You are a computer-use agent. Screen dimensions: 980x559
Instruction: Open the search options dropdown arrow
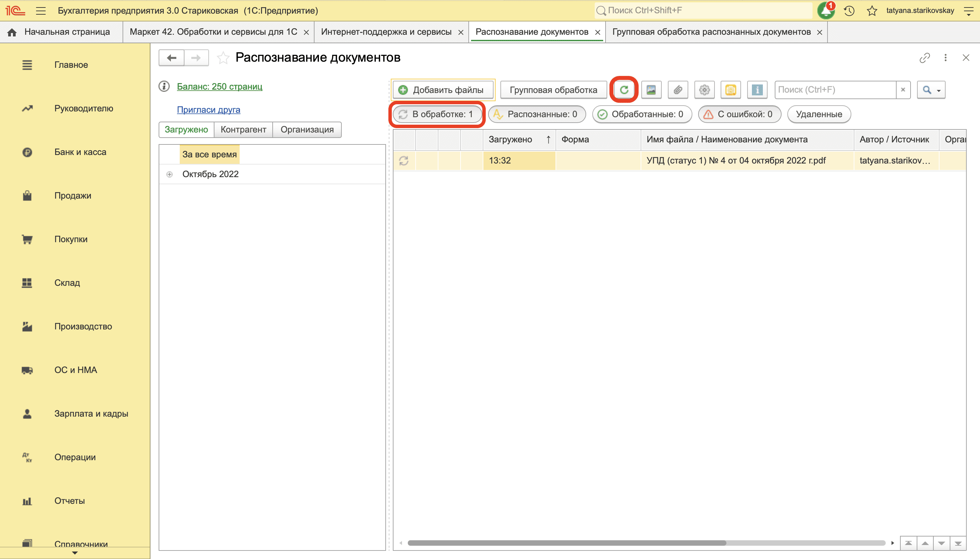pyautogui.click(x=938, y=91)
